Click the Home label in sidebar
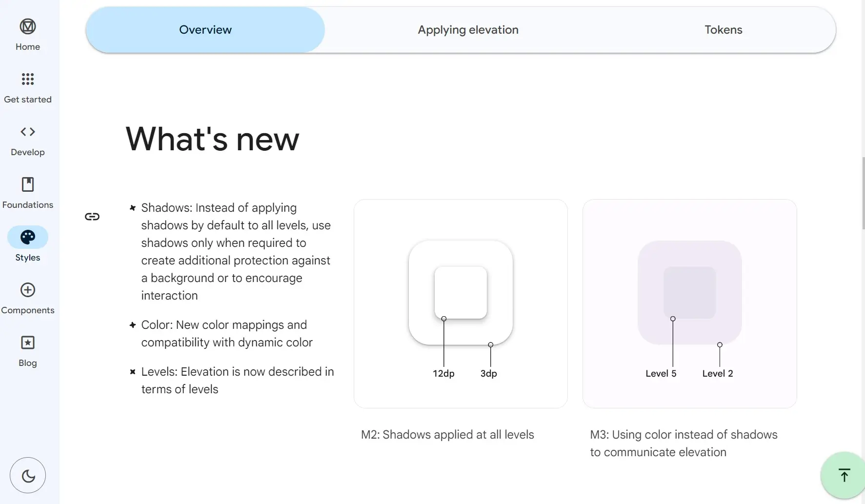Screen dimensions: 865x504 point(28,47)
